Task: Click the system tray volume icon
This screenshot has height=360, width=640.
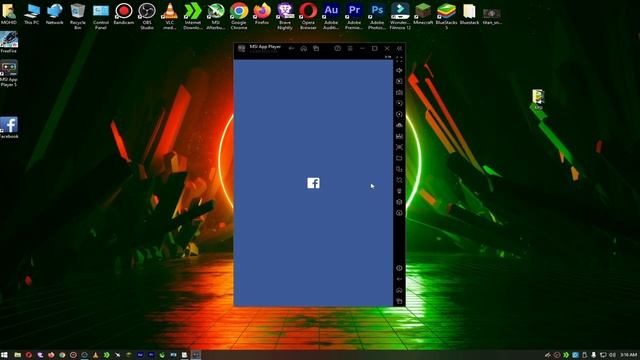Action: point(612,355)
